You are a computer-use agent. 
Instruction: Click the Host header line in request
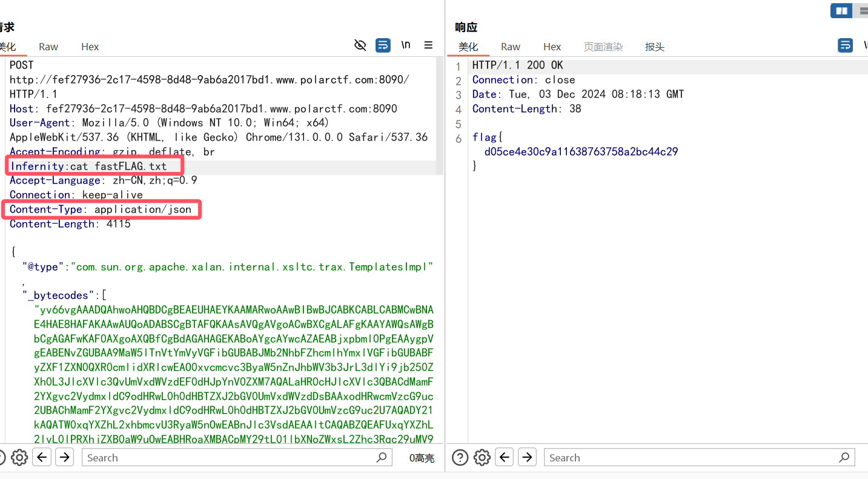[204, 109]
